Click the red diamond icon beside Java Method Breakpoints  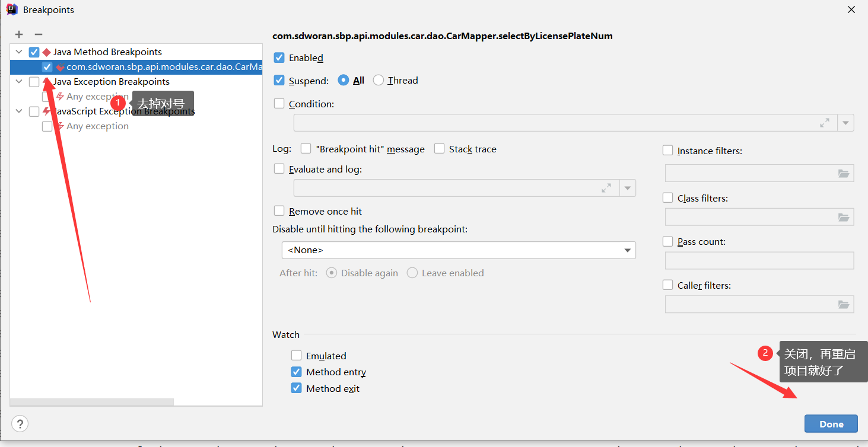tap(45, 52)
